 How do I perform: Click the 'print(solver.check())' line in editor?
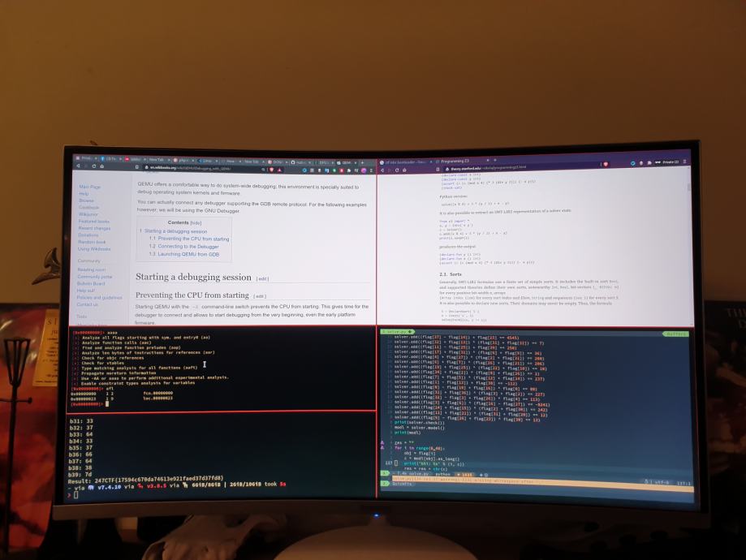coord(419,423)
